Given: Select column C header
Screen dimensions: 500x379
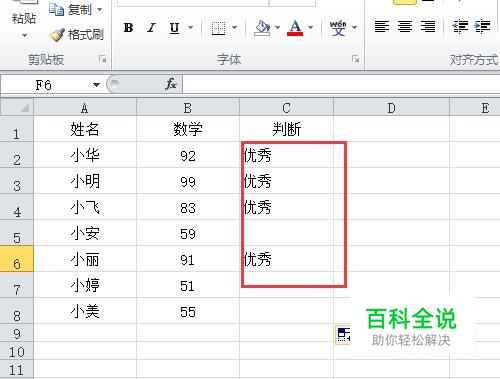Looking at the screenshot, I should [286, 108].
